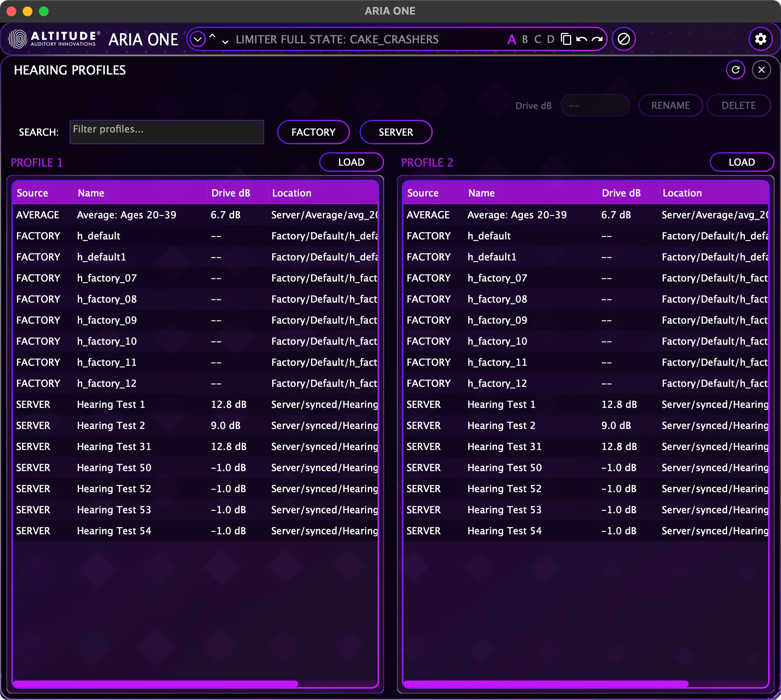
Task: Open the preset dropdown circle arrow
Action: [x=198, y=39]
